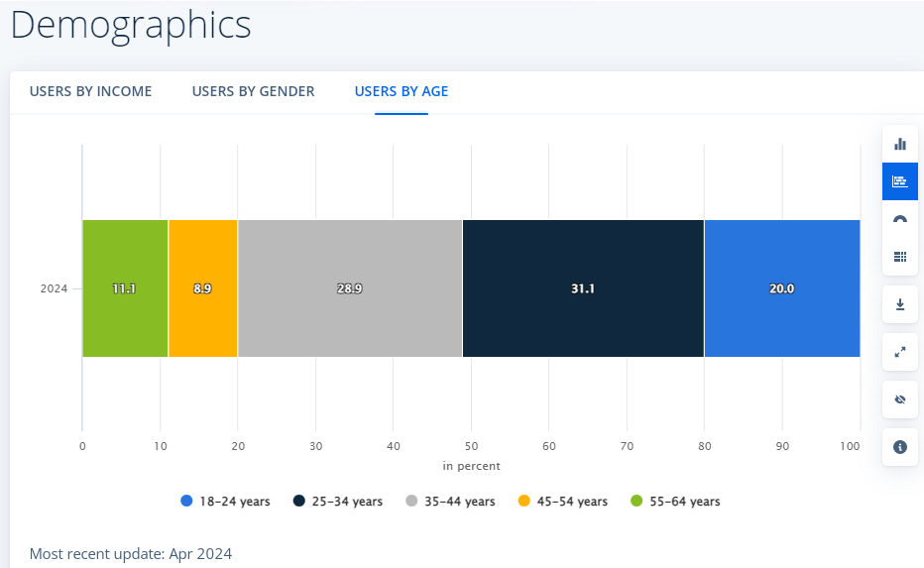Image resolution: width=924 pixels, height=568 pixels.
Task: Select the Users by Age tab
Action: click(x=402, y=92)
